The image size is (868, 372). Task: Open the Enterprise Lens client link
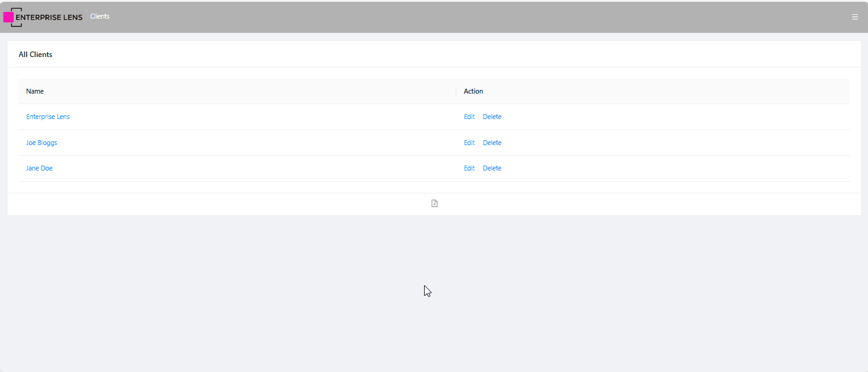(48, 117)
